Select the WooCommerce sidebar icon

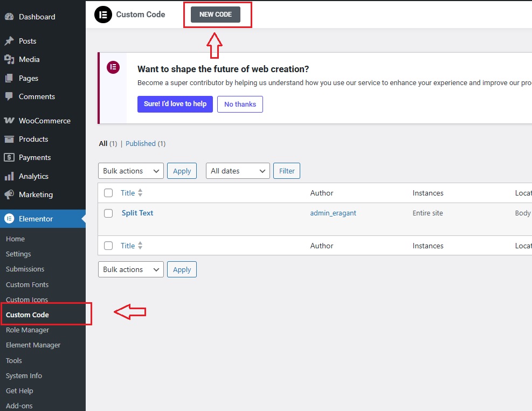click(13, 120)
